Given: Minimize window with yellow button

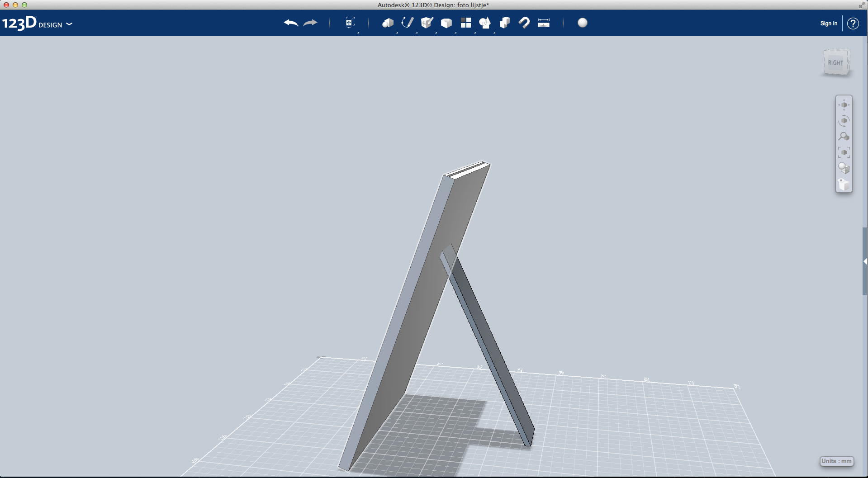Looking at the screenshot, I should 15,5.
